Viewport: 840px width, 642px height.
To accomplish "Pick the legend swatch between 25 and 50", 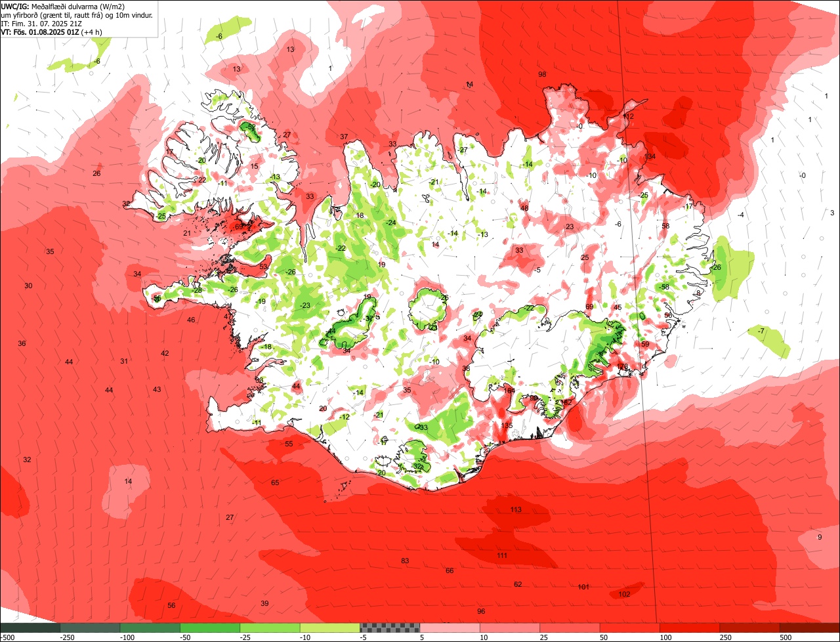I will tap(570, 628).
